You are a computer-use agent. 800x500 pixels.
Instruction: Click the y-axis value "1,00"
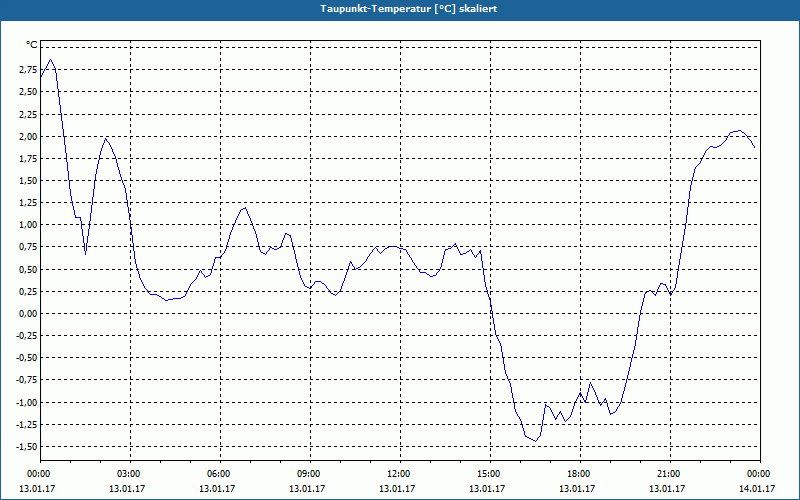point(28,225)
